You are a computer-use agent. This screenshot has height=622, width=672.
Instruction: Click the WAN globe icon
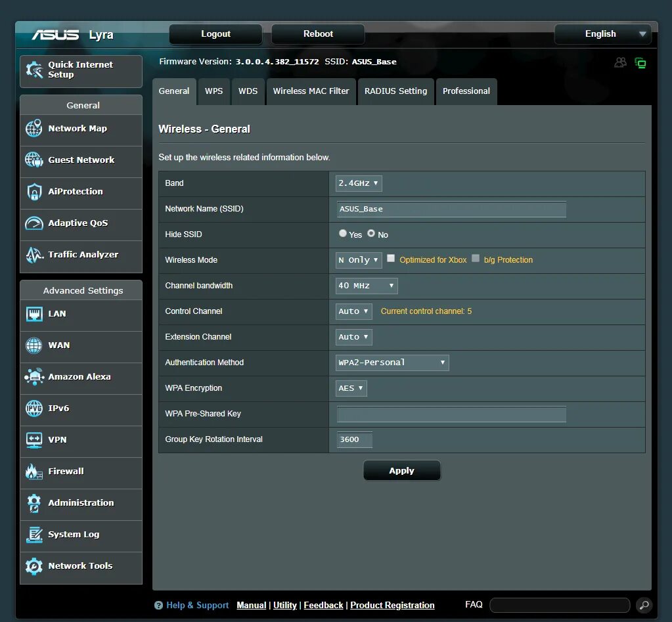point(34,345)
